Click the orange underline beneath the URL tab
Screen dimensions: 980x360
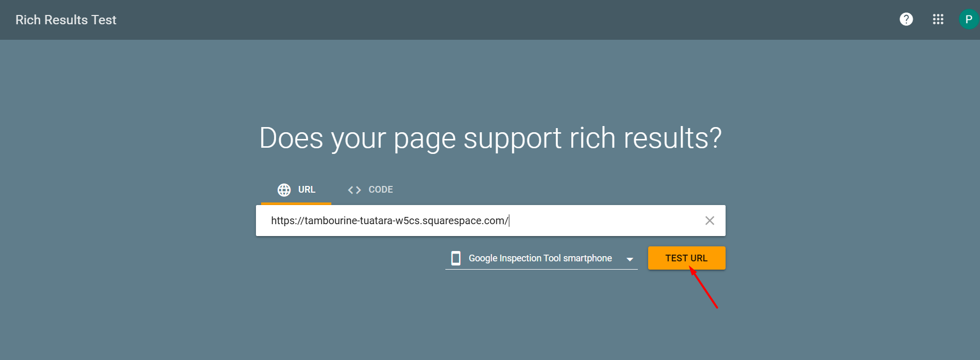click(296, 204)
